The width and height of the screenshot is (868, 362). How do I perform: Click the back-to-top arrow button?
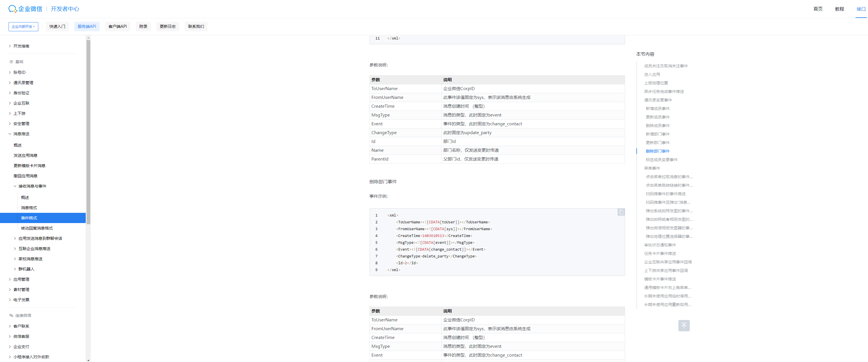(x=684, y=326)
